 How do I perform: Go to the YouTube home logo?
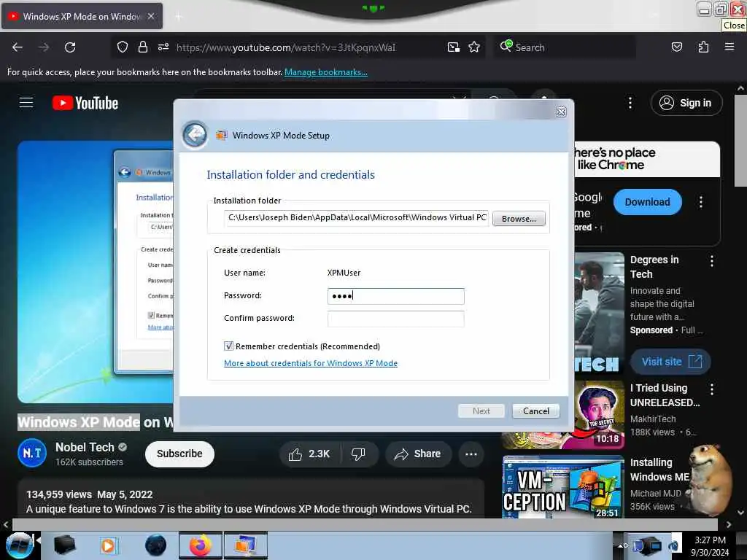[x=85, y=103]
